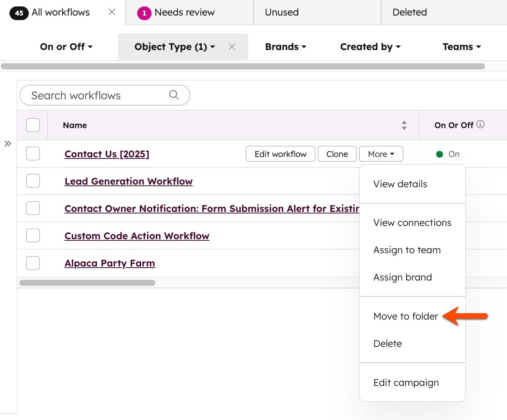Close the All workflows tab
The height and width of the screenshot is (420, 507).
pos(111,12)
